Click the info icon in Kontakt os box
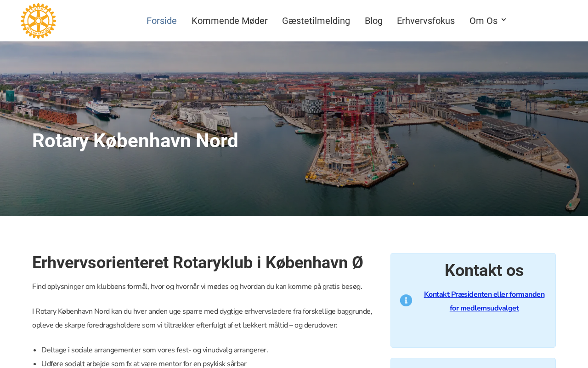The image size is (588, 368). click(406, 300)
